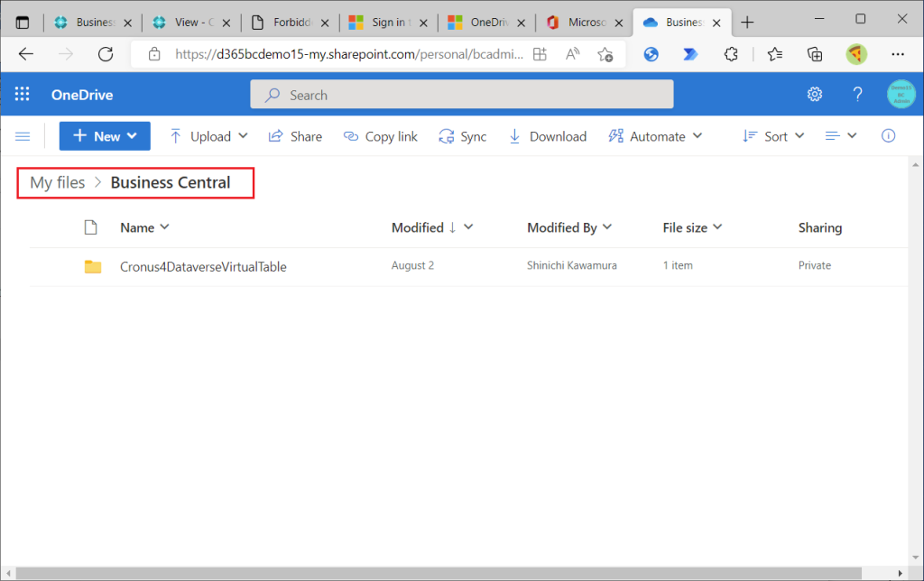924x581 pixels.
Task: Open the account profile avatar
Action: [901, 94]
